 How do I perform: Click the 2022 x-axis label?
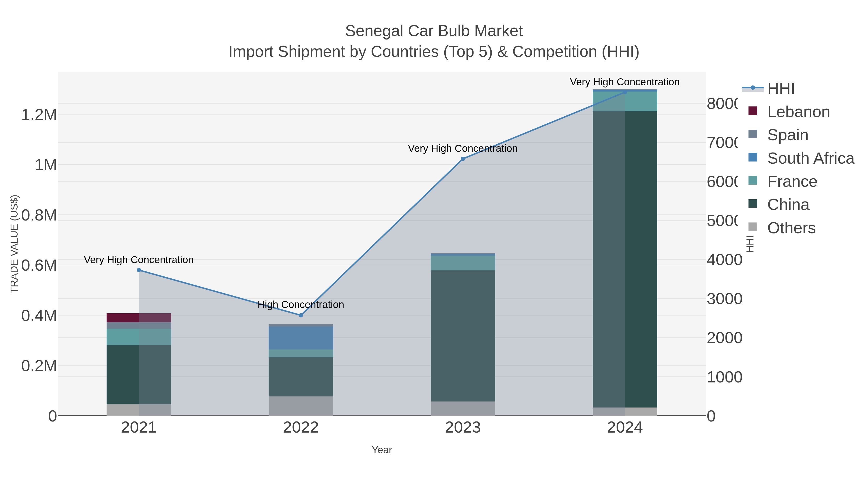point(301,428)
